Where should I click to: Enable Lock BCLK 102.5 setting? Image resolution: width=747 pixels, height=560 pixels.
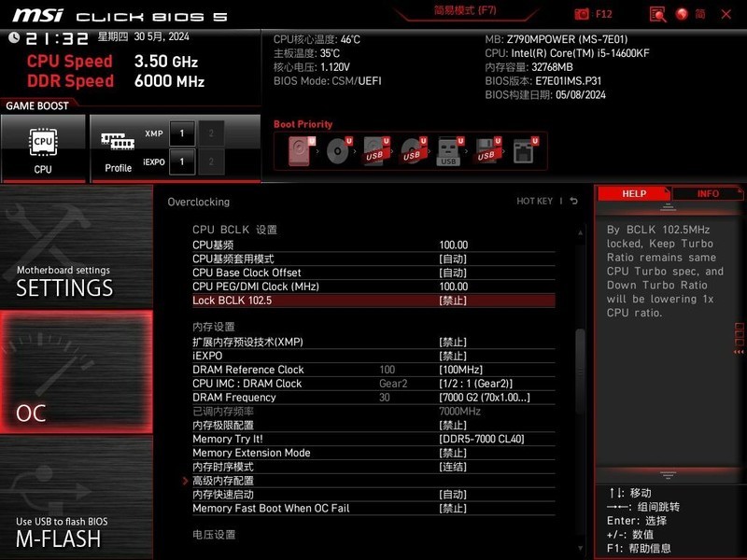(x=454, y=300)
